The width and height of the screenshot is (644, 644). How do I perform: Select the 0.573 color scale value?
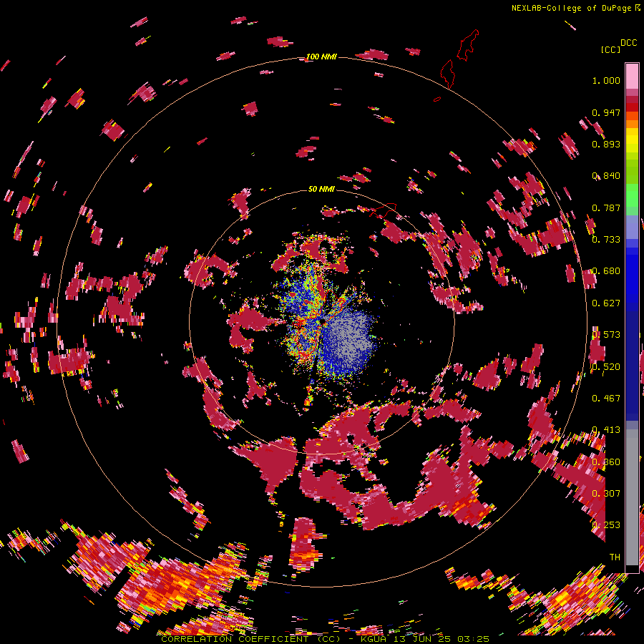point(606,335)
